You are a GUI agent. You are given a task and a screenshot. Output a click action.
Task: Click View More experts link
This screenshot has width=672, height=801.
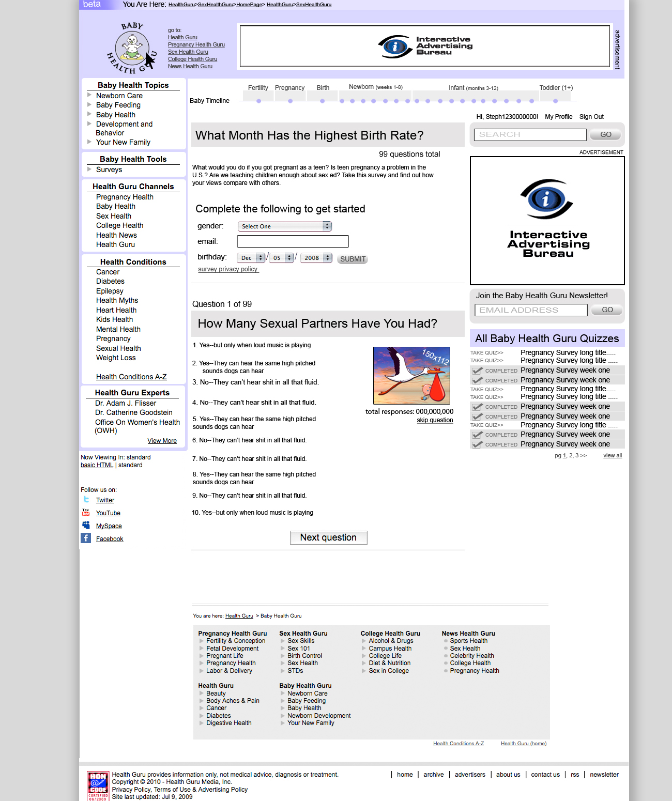162,441
